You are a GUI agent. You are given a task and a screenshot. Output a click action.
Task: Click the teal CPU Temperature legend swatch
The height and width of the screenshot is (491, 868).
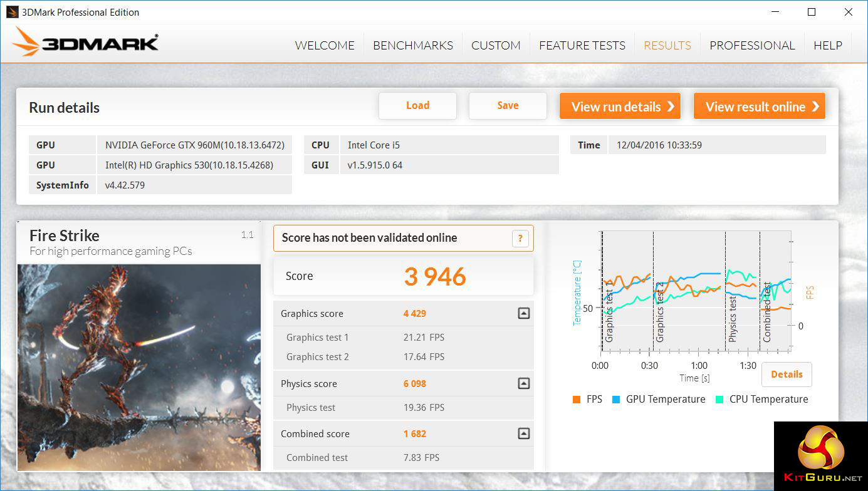(719, 400)
